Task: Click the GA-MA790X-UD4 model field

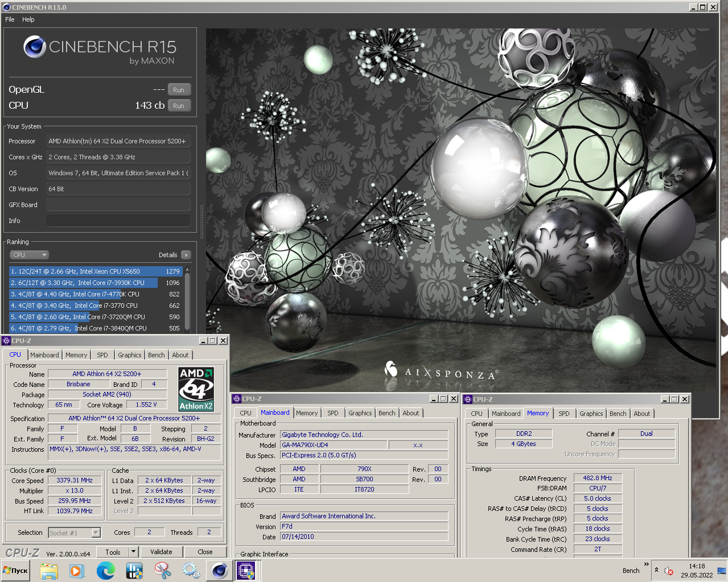Action: coord(334,445)
